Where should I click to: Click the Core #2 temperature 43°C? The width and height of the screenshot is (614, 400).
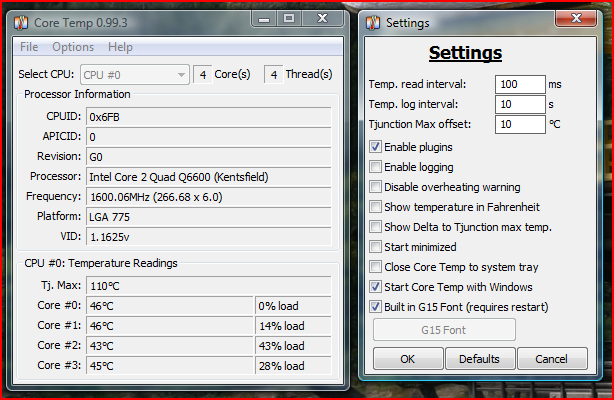pyautogui.click(x=170, y=346)
